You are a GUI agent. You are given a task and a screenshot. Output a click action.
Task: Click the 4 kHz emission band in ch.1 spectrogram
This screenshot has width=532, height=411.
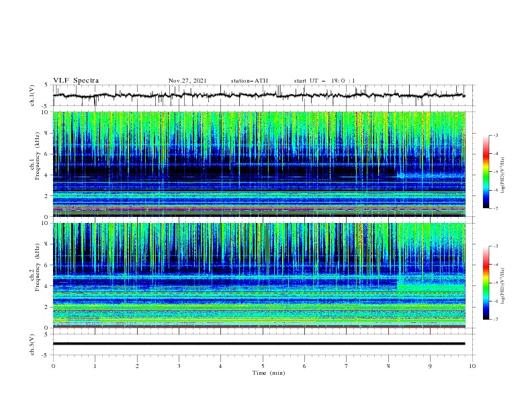pyautogui.click(x=431, y=176)
